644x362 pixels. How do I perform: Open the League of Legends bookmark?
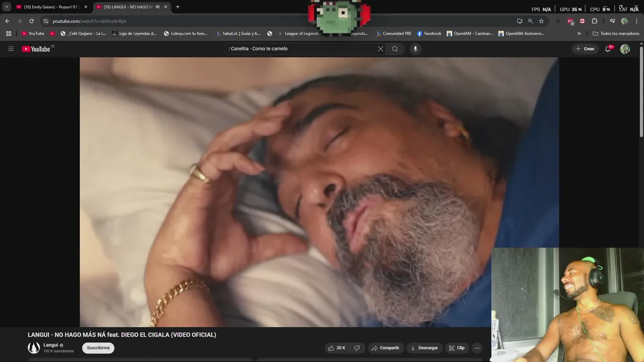(298, 34)
